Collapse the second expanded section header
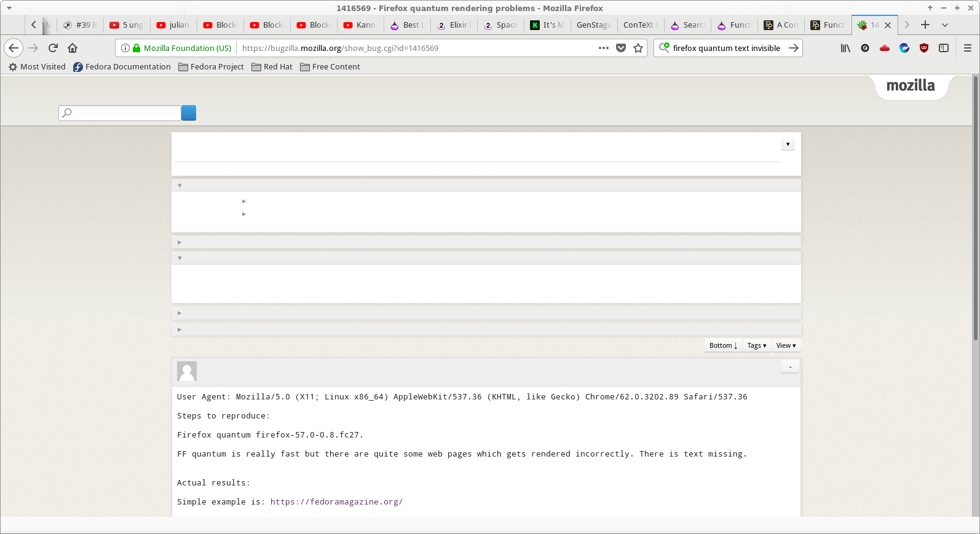980x534 pixels. pos(180,258)
